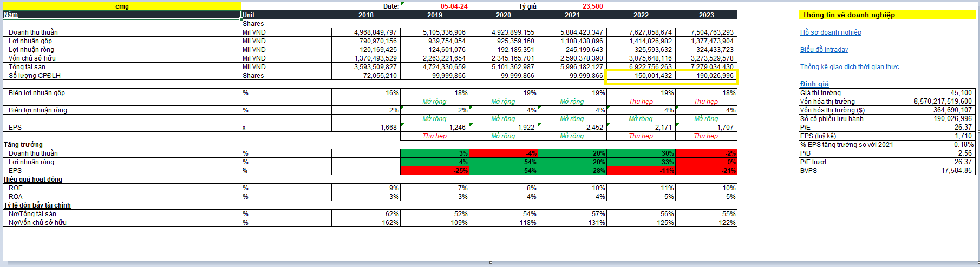Screen dimensions: 980x267
Task: Select the Unit header cell
Action: [286, 15]
